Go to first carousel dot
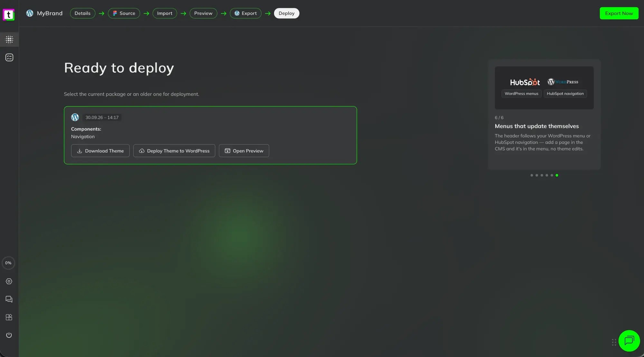This screenshot has width=644, height=357. click(x=532, y=175)
